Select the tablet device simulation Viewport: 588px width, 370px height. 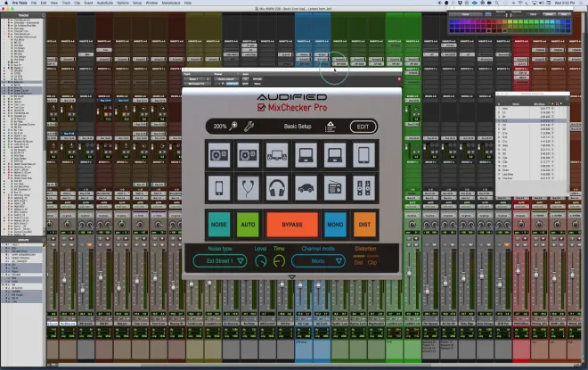point(363,154)
